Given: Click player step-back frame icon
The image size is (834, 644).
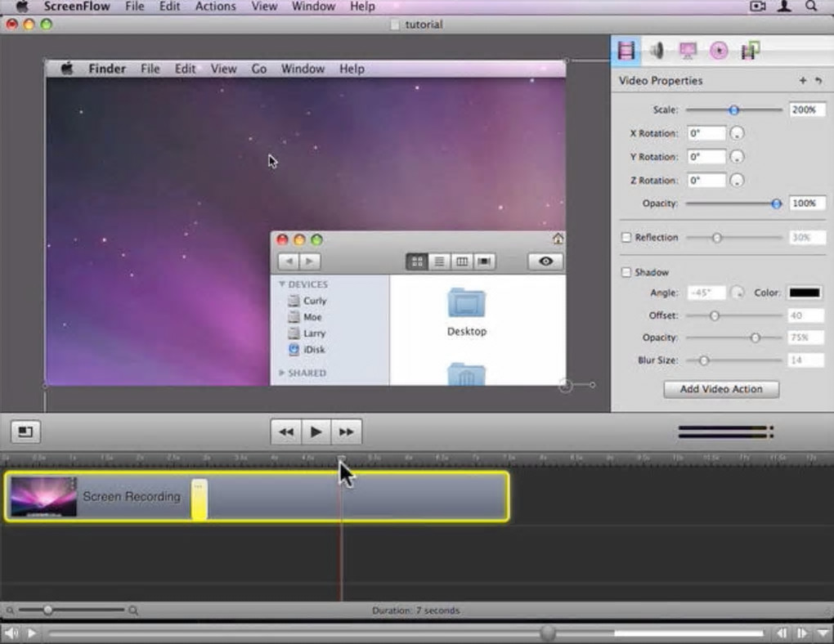Looking at the screenshot, I should (x=782, y=633).
